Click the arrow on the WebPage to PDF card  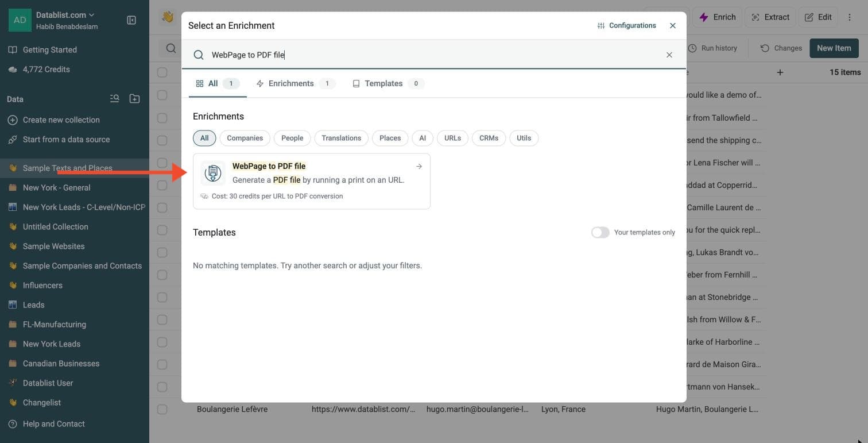419,167
